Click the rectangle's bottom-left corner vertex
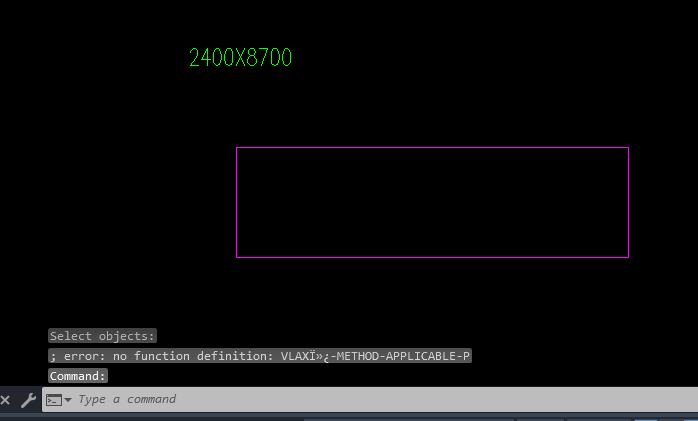Image resolution: width=698 pixels, height=421 pixels. pyautogui.click(x=237, y=257)
